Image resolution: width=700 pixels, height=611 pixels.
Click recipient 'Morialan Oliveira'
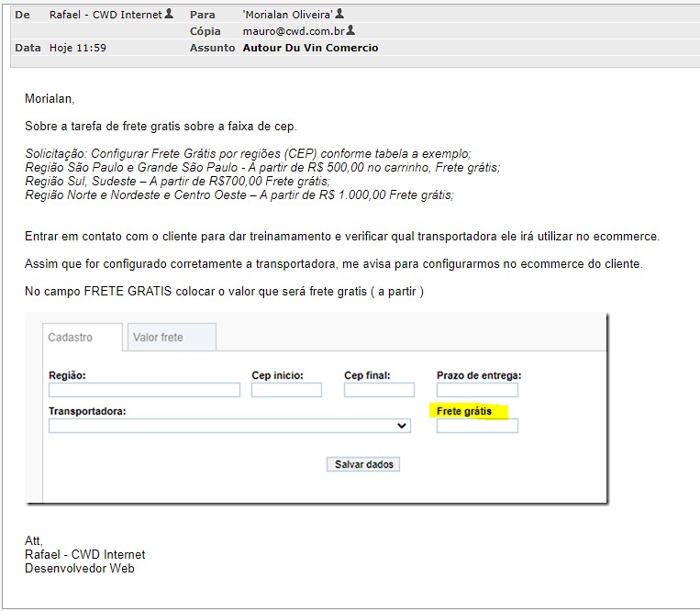pos(288,15)
